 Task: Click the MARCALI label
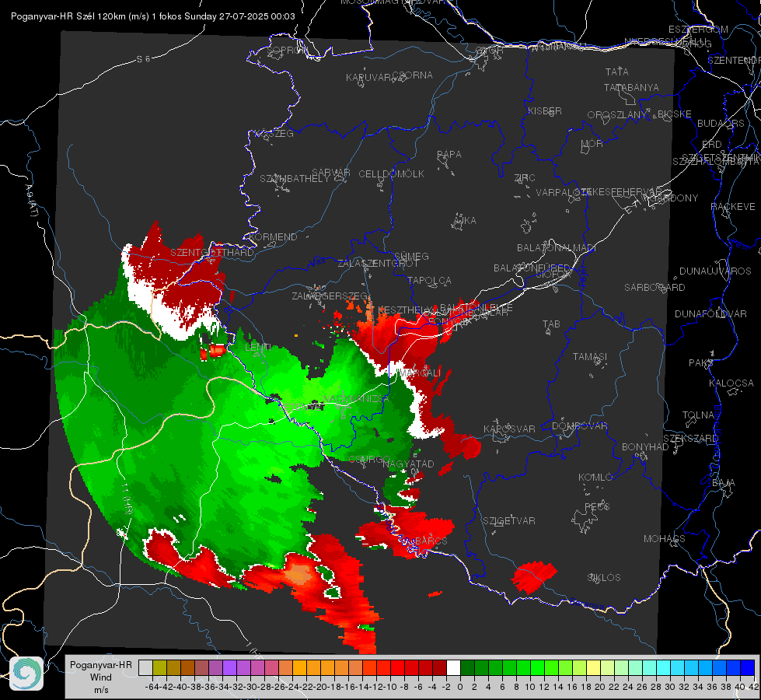click(420, 373)
